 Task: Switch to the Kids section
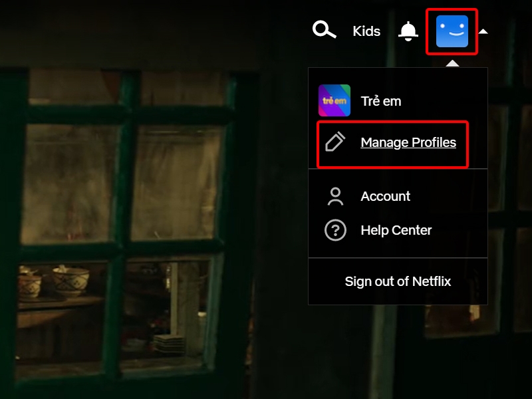pos(366,31)
